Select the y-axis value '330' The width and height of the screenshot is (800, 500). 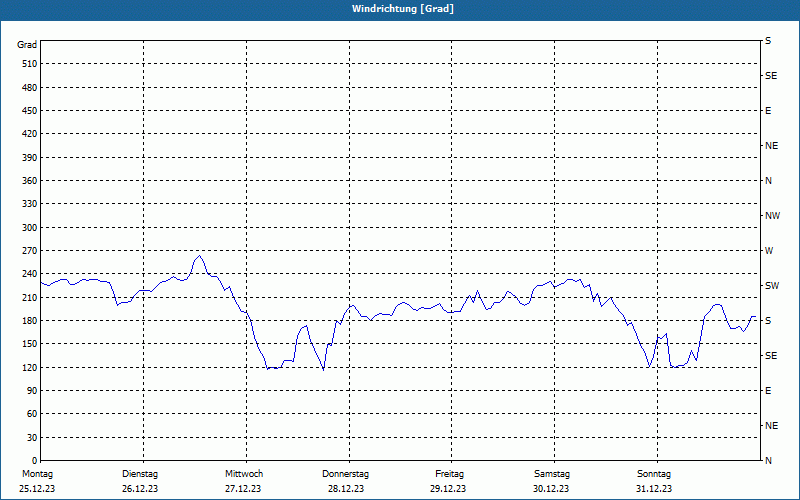pyautogui.click(x=30, y=204)
